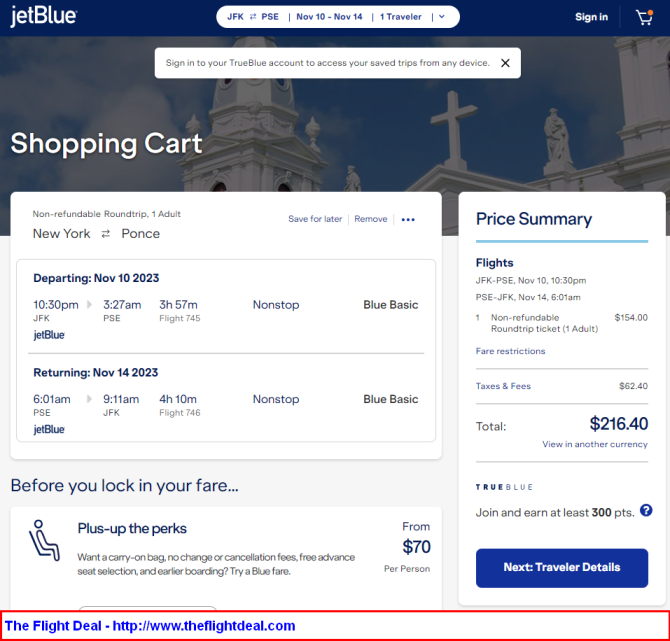Open the three-dot more options menu

pos(408,220)
